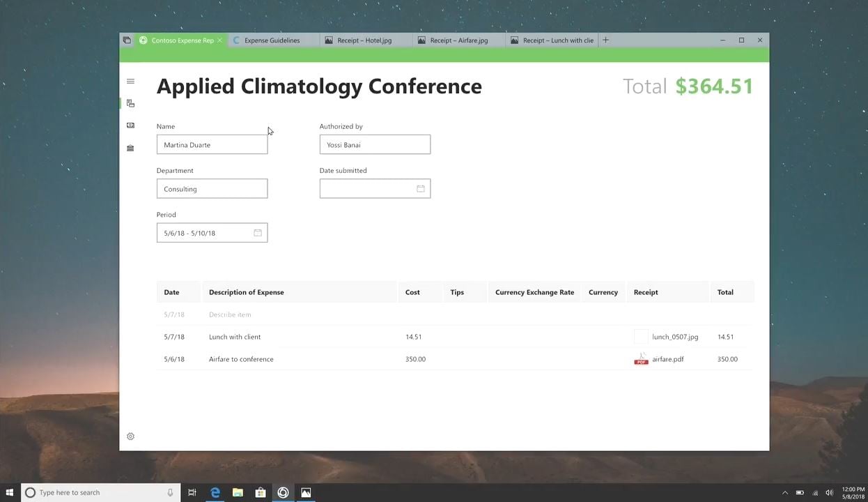Viewport: 868px width, 502px height.
Task: Edit the Name field Martina Duarte
Action: point(212,144)
